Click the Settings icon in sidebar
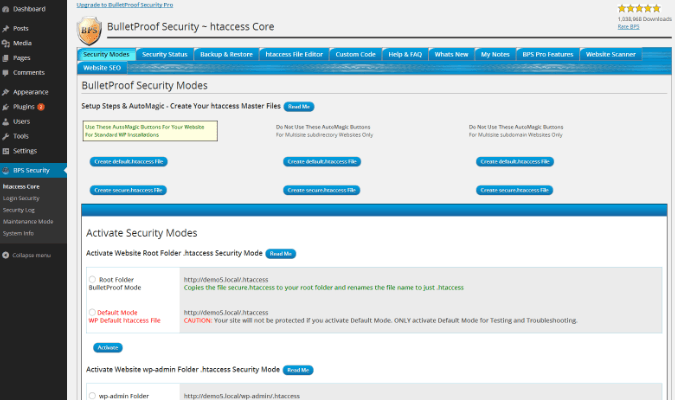Viewport: 675px width, 400px height. point(6,151)
